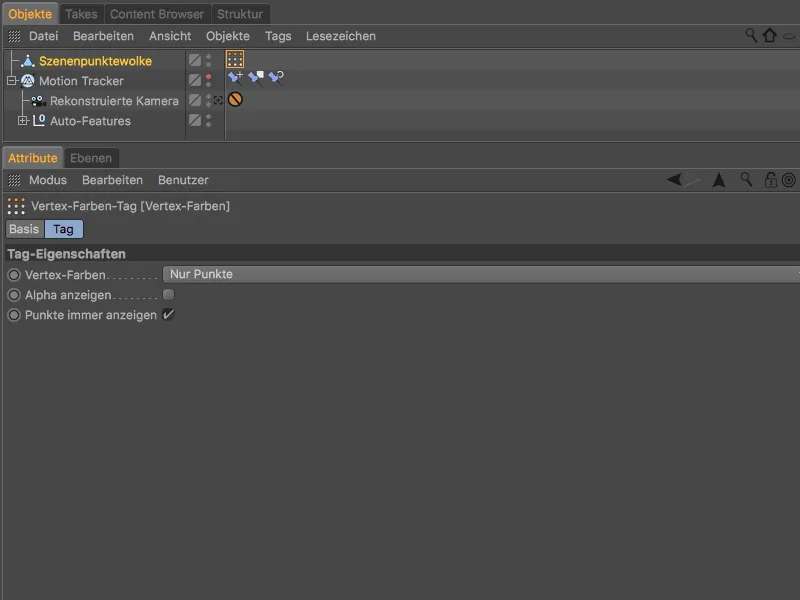Click the first Motion Tracker tag icon
This screenshot has width=800, height=600.
pyautogui.click(x=235, y=78)
